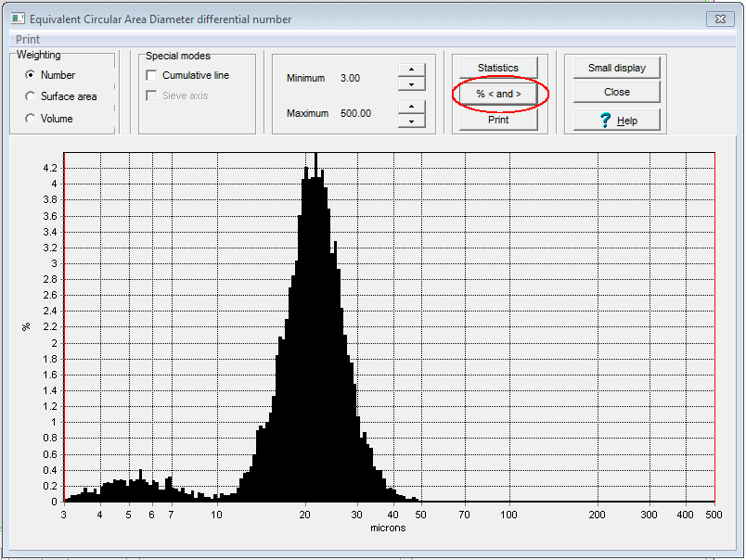Click the Help question mark icon
Viewport: 746px width, 560px height.
(606, 121)
